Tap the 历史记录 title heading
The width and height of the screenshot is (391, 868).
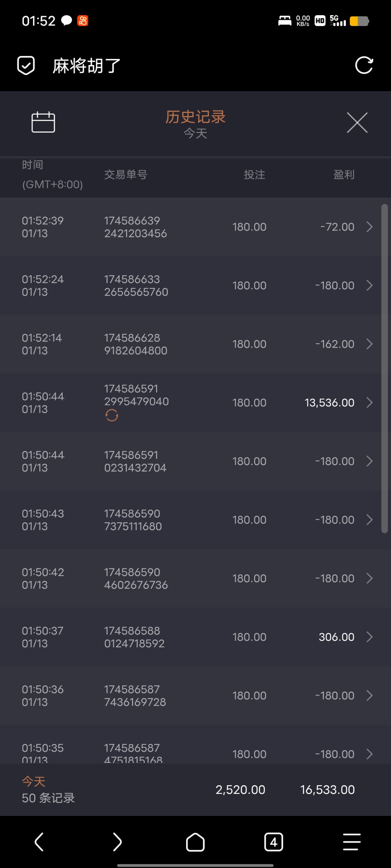tap(195, 117)
